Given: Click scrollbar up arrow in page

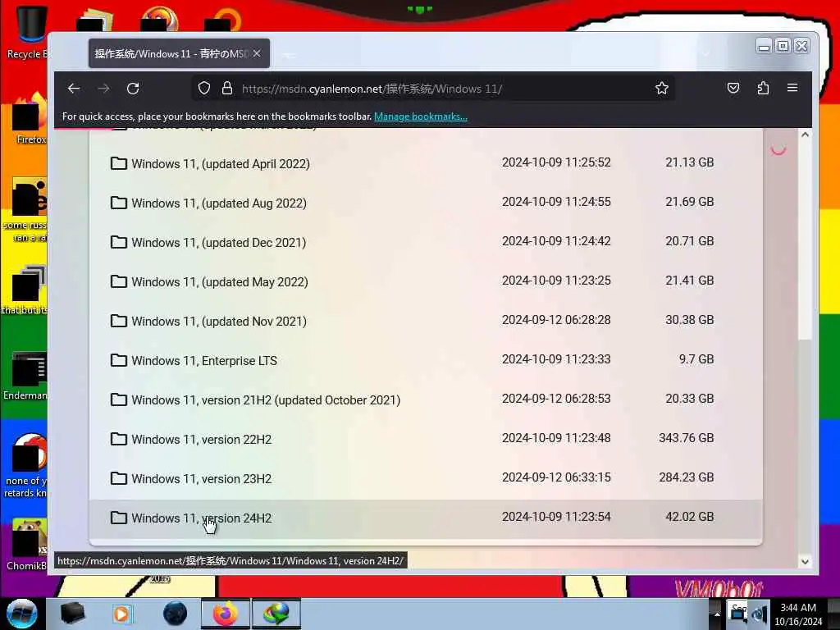Looking at the screenshot, I should 805,135.
